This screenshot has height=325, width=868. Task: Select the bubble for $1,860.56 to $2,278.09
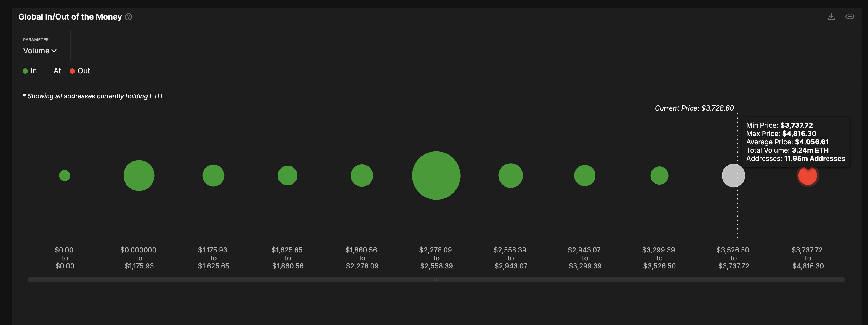pyautogui.click(x=362, y=175)
